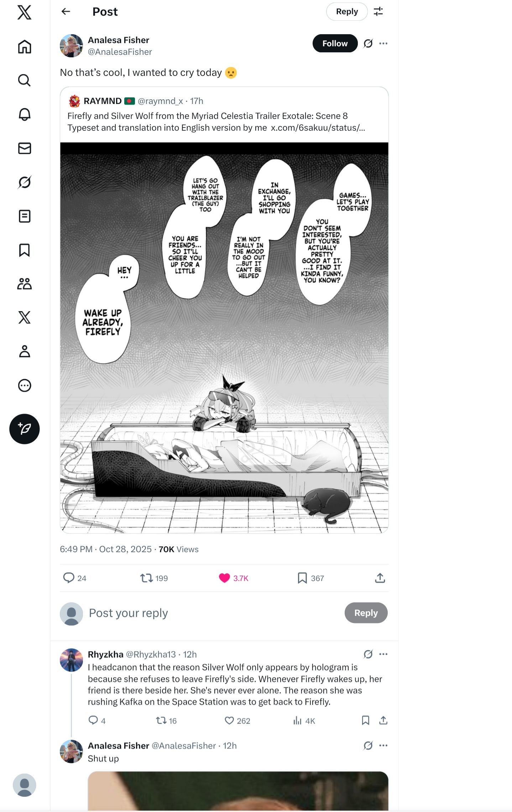Open the Grok icon in sidebar

(x=25, y=182)
